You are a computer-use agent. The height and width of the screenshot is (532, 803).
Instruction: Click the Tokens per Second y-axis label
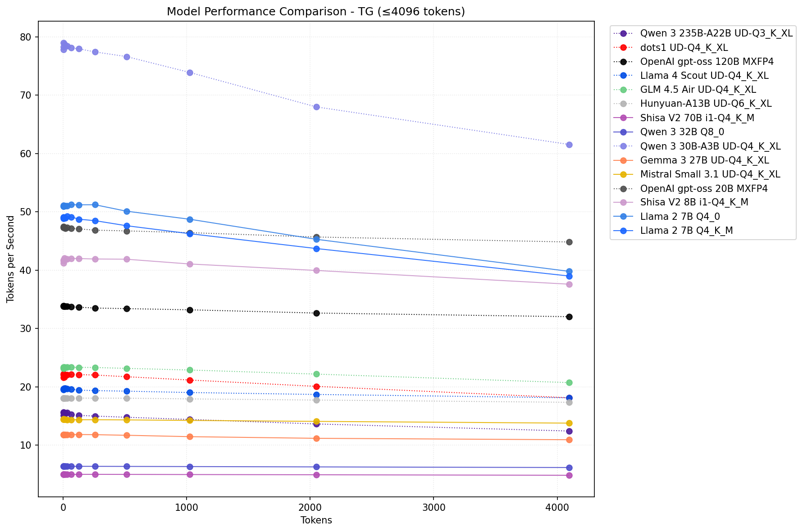pyautogui.click(x=11, y=259)
